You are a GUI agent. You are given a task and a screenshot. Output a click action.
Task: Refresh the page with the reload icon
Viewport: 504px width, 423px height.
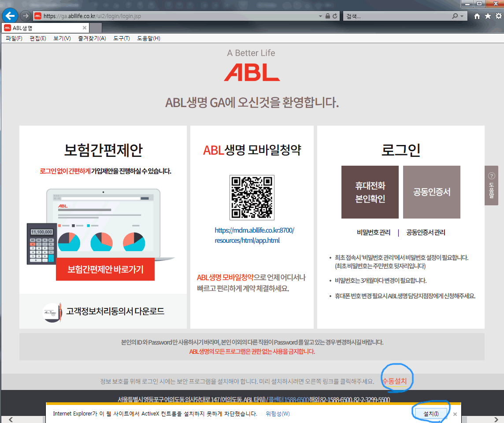335,16
